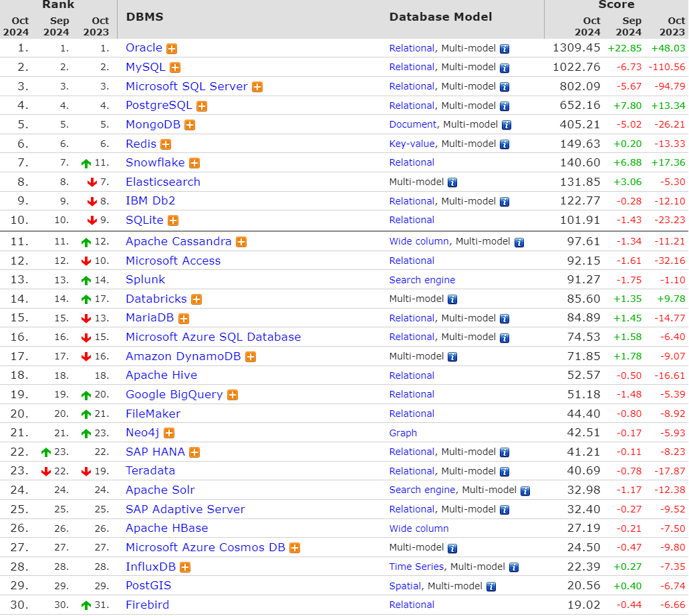Open the Relational link in the Snowflake row
Viewport: 689px width, 616px height.
click(412, 162)
